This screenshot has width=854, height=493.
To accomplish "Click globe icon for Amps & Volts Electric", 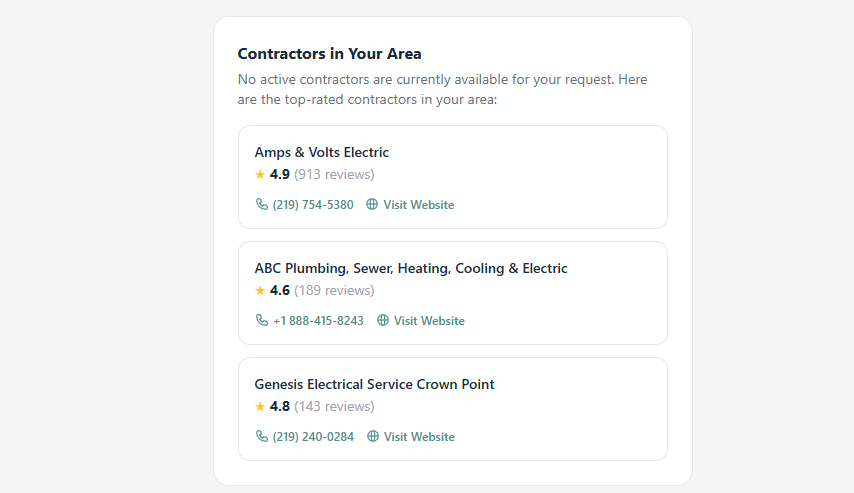I will (x=372, y=204).
